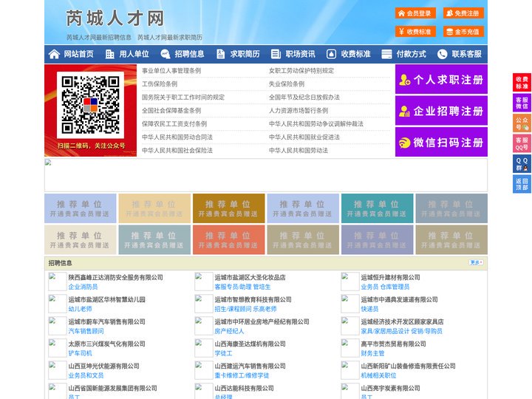532x399 pixels.
Task: Open 汽车销售顾问 job link
Action: 86,331
